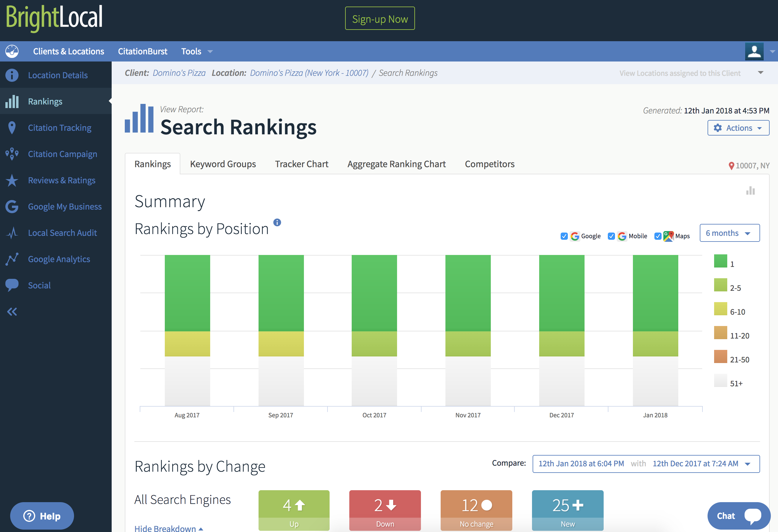Image resolution: width=778 pixels, height=532 pixels.
Task: Expand the user account dropdown arrow
Action: (772, 52)
